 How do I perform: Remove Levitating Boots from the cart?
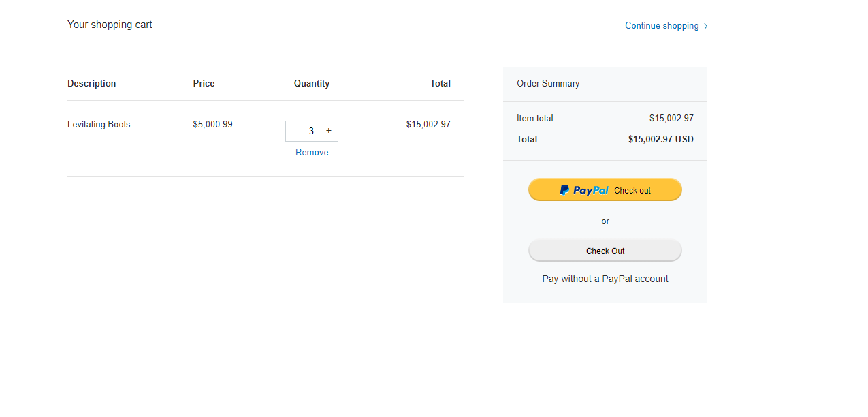[312, 153]
